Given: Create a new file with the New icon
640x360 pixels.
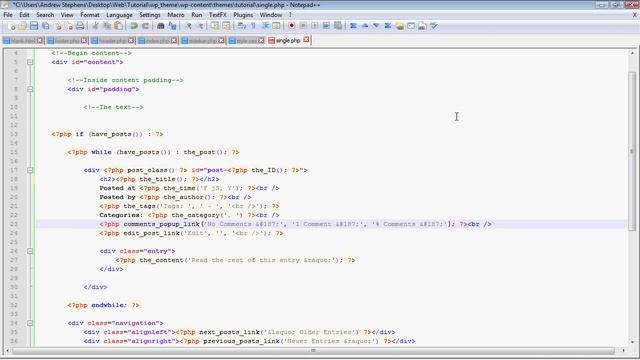Looking at the screenshot, I should tap(11, 26).
